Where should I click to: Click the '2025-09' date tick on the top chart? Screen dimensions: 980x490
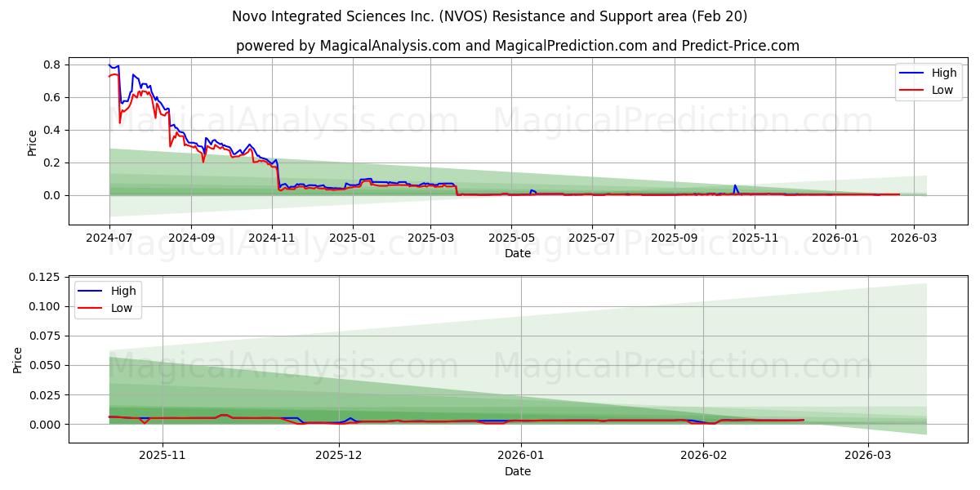coord(675,238)
